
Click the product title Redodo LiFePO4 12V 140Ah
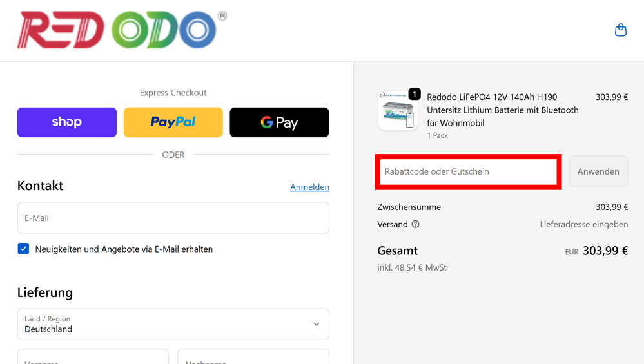point(503,110)
